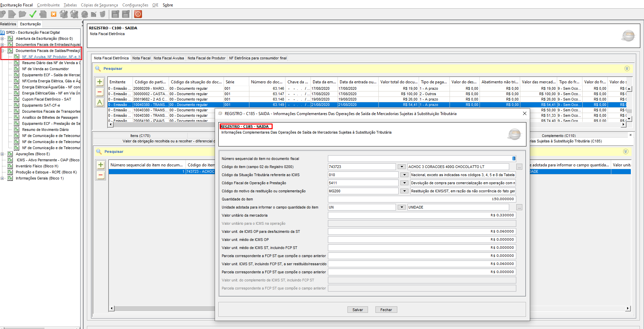
Task: Click the green plus add icon beside the notes table
Action: tap(100, 82)
